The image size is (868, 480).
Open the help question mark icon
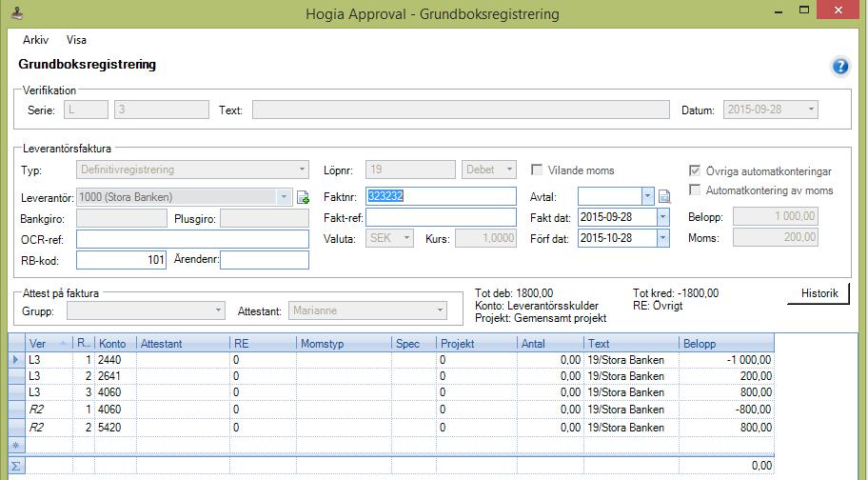pos(839,67)
